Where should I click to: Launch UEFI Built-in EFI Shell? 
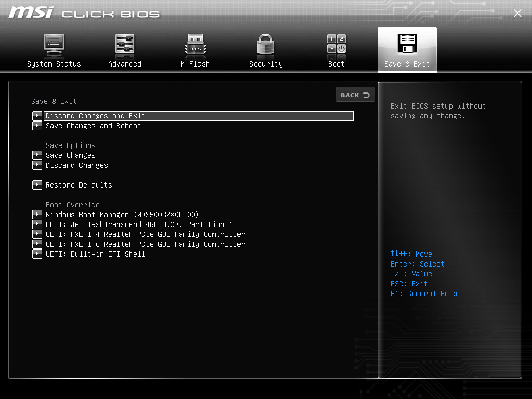point(96,254)
